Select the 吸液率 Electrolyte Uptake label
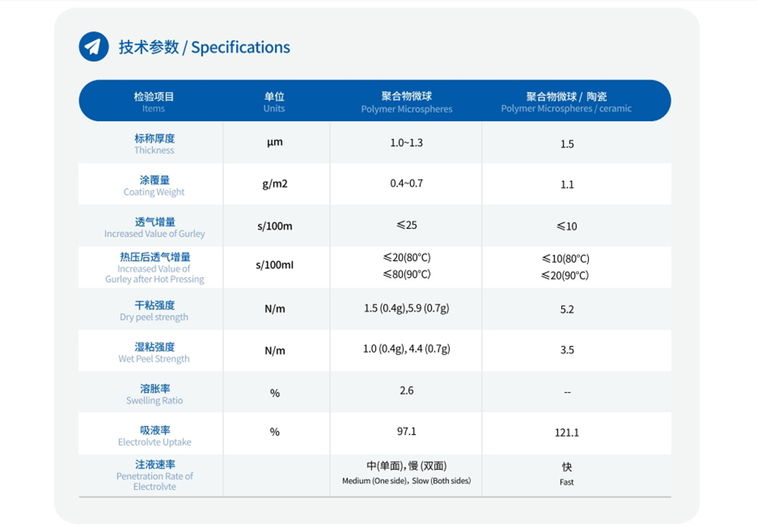This screenshot has height=532, width=757. 155,436
